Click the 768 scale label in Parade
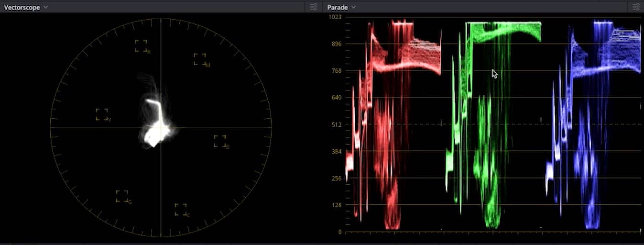This screenshot has height=245, width=644. point(337,71)
